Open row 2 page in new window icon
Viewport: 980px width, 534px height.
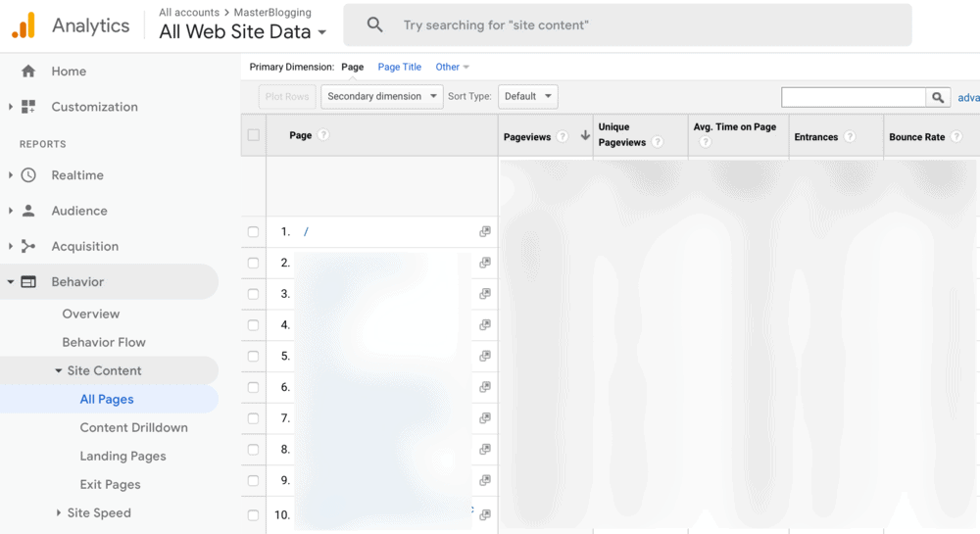click(x=484, y=263)
